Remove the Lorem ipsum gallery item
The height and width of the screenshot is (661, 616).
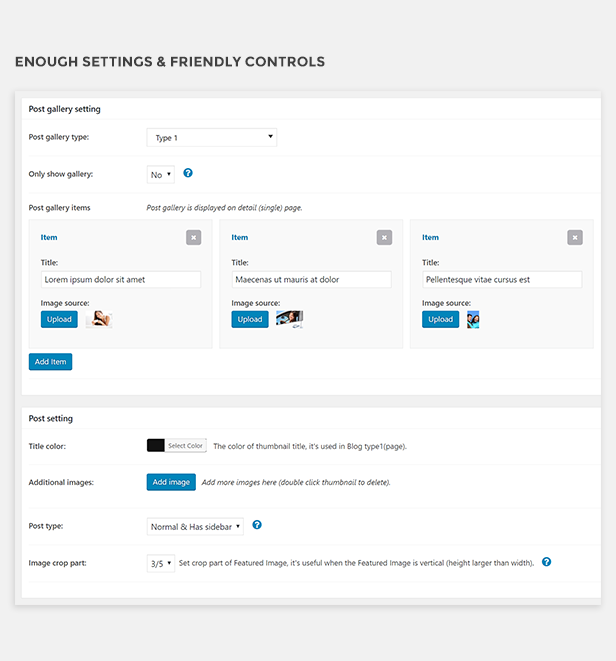pos(194,237)
